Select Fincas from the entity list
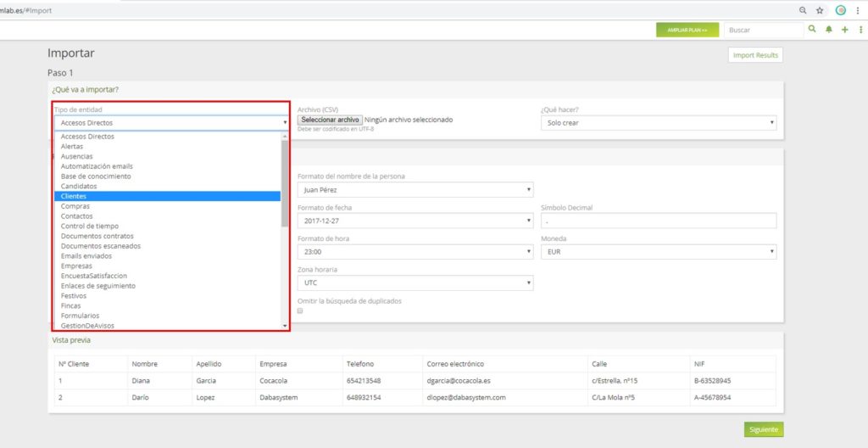 coord(168,306)
